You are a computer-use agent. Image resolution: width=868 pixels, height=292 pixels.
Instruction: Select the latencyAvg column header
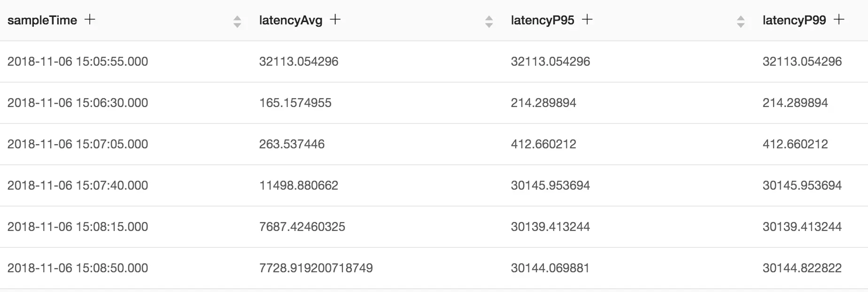pyautogui.click(x=291, y=20)
